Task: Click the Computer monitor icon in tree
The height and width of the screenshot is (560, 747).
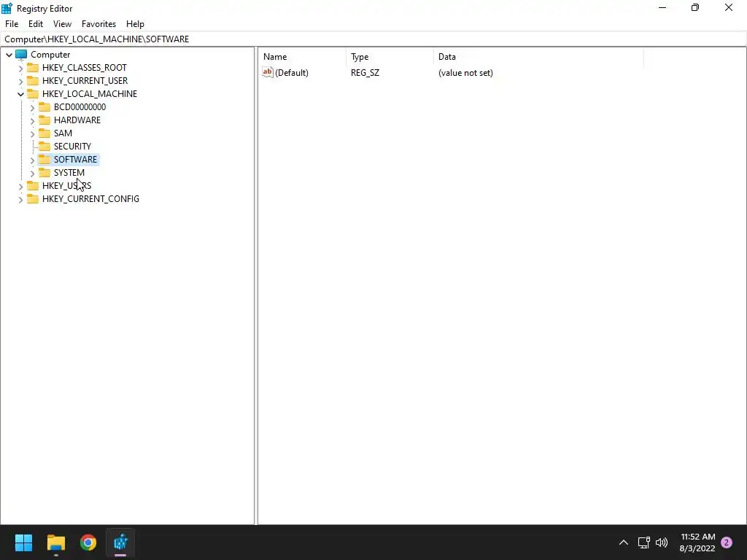Action: 21,55
